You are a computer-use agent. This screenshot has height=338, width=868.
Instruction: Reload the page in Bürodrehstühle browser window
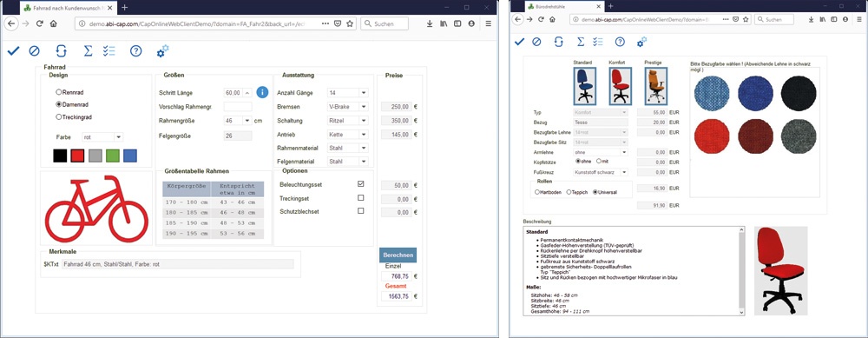542,19
